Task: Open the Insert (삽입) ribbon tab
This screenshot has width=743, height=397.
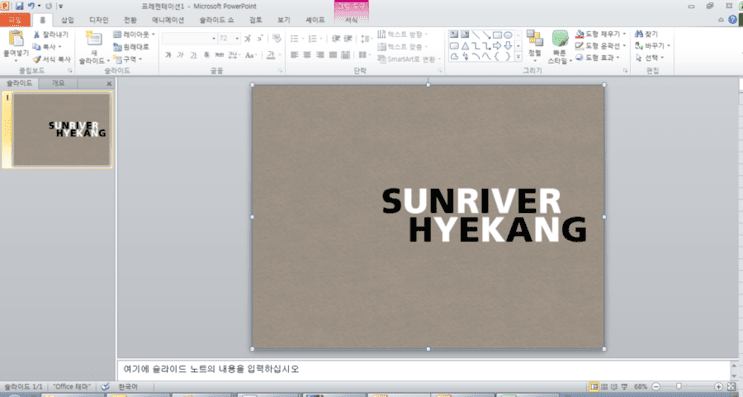Action: [67, 20]
